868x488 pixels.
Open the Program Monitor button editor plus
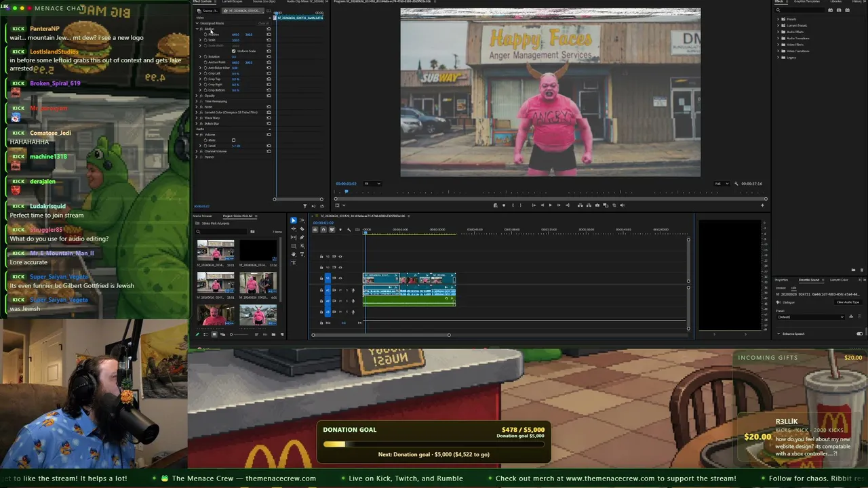click(x=763, y=205)
